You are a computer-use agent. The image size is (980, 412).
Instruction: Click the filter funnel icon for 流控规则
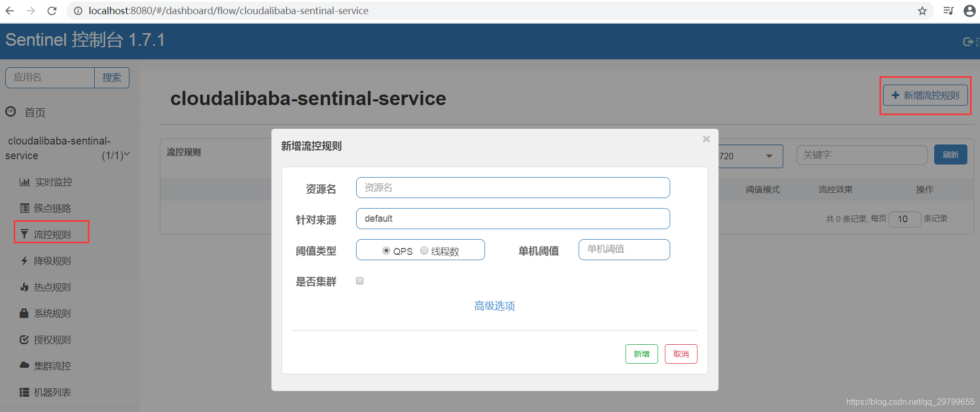[x=24, y=234]
